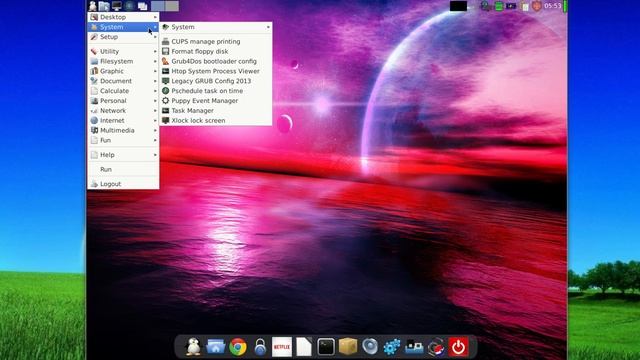Choose Logout from the main menu

pyautogui.click(x=123, y=184)
